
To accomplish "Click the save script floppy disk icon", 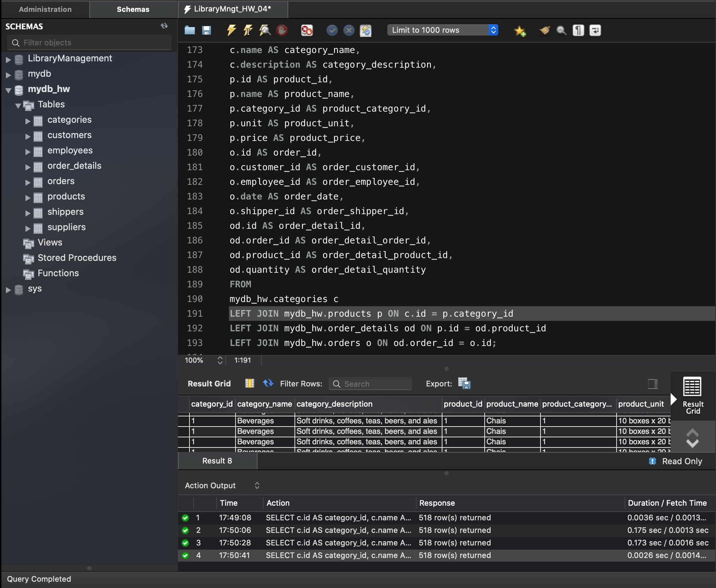I will [207, 30].
